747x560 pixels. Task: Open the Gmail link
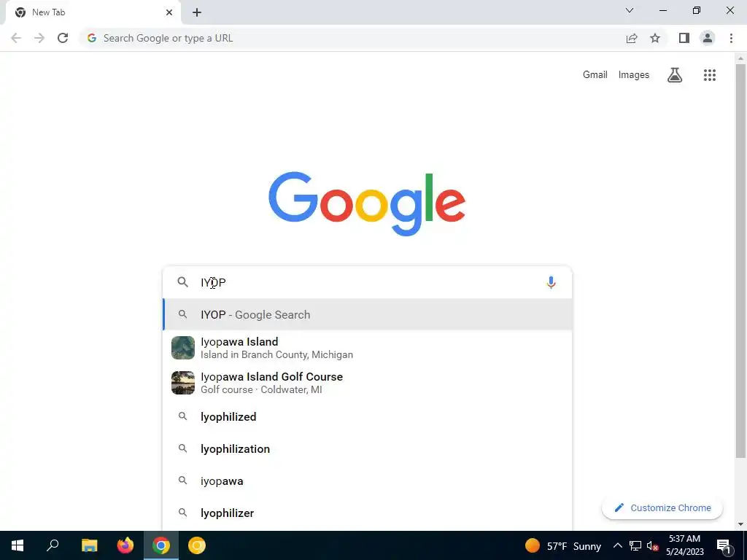coord(595,75)
